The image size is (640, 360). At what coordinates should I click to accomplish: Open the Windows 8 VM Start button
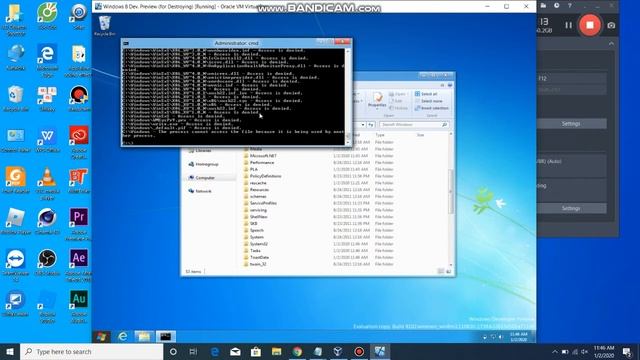[102, 336]
